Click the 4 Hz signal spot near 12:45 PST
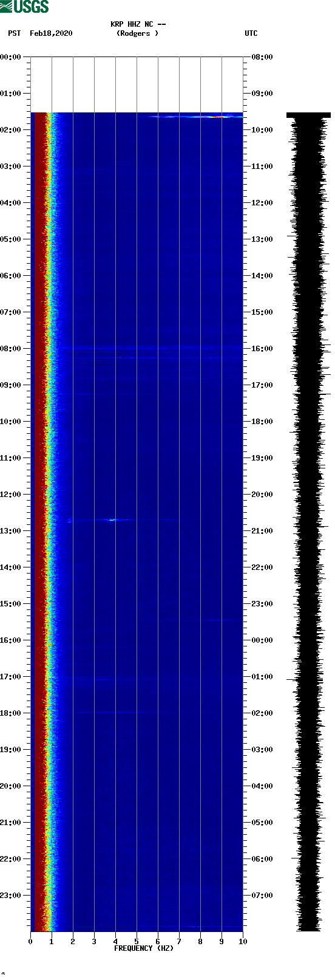Screen dimensions: 335x980 113,520
